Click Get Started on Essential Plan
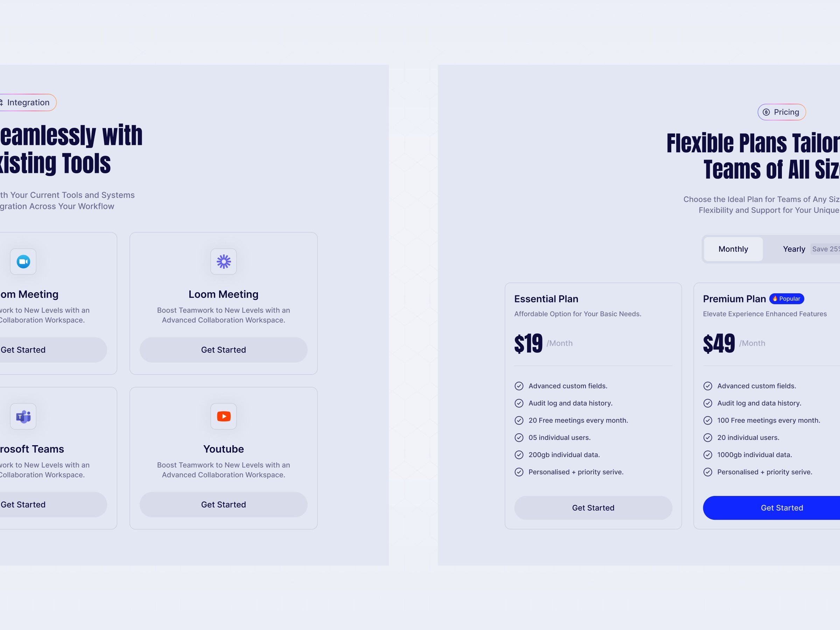Viewport: 840px width, 630px height. point(593,507)
